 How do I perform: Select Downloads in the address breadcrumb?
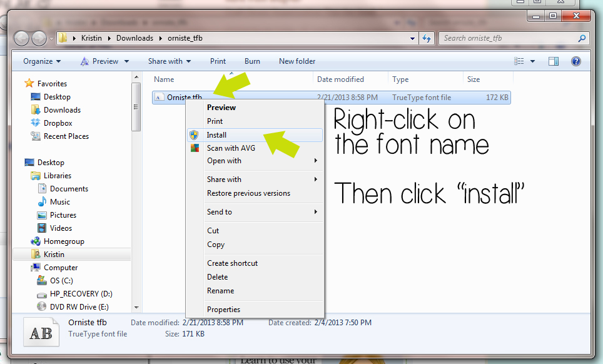(x=134, y=38)
